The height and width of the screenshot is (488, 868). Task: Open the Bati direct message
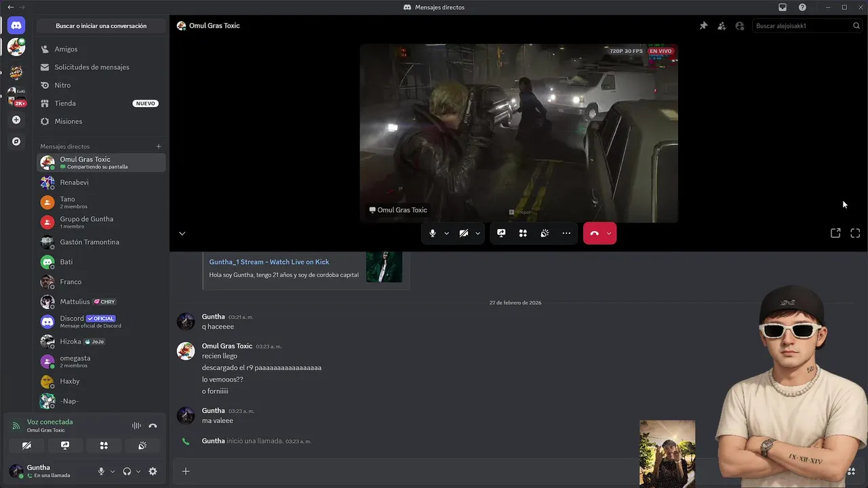tap(101, 262)
